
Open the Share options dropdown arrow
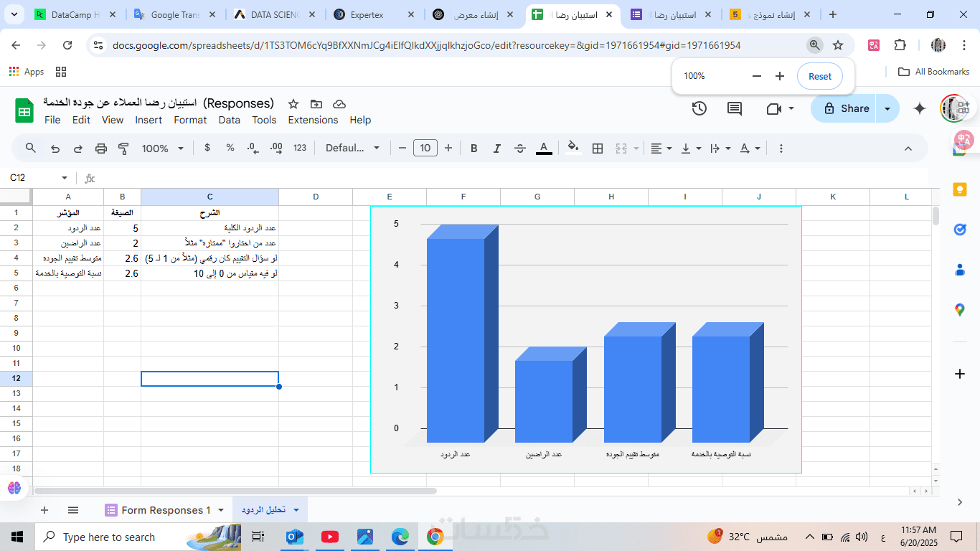(888, 108)
